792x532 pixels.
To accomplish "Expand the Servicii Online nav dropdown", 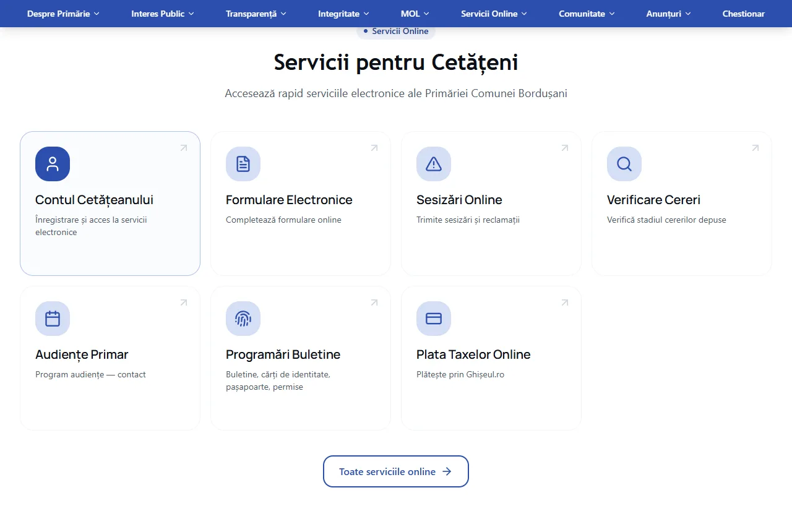I will 494,14.
